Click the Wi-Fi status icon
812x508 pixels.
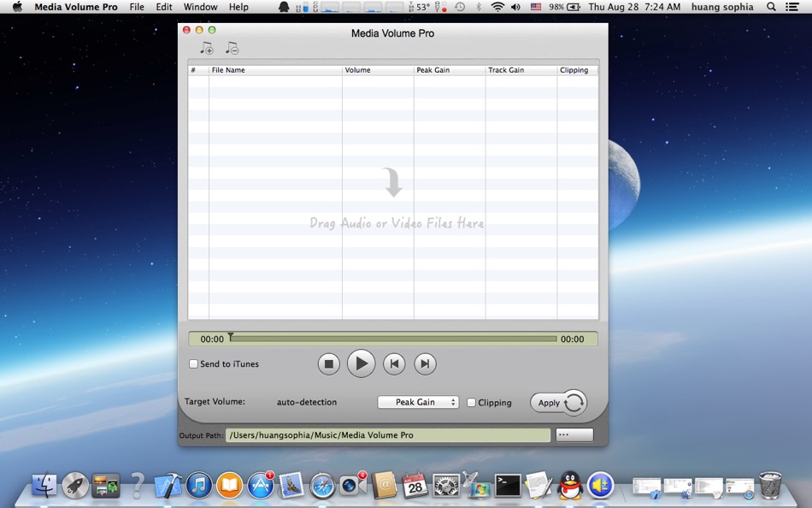tap(497, 7)
